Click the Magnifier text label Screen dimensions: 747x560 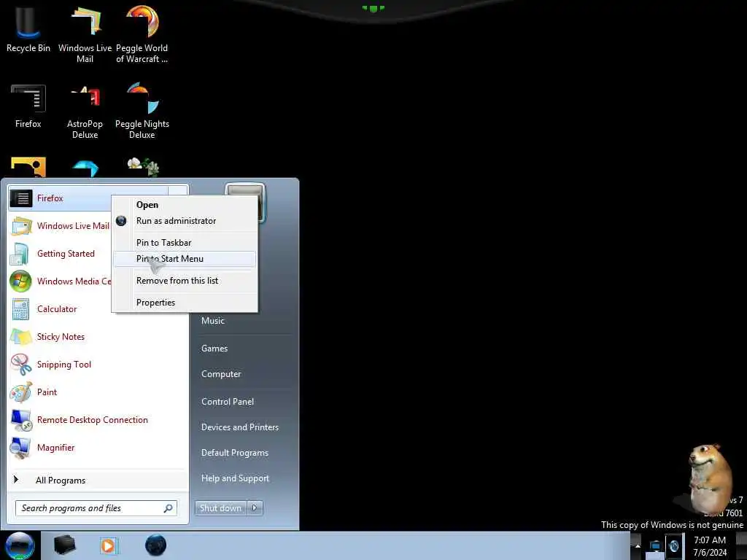click(x=55, y=448)
